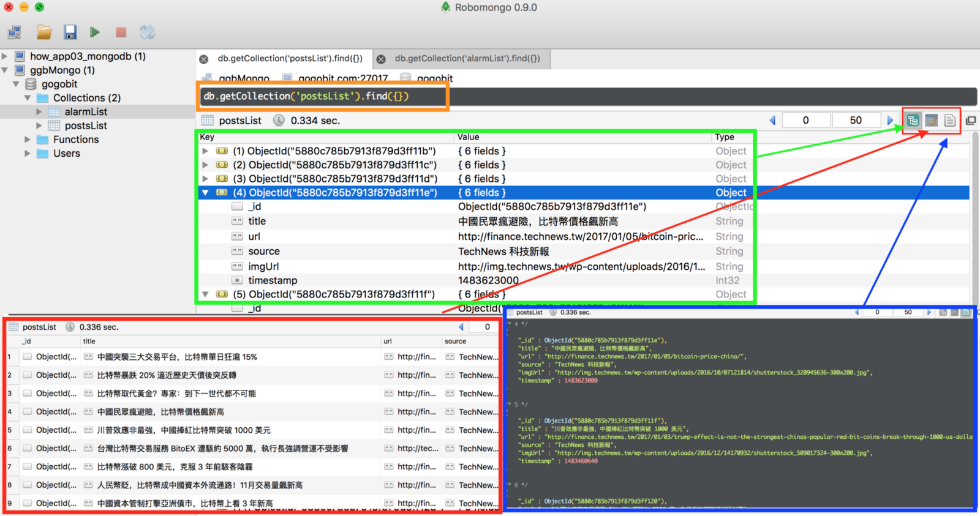Click the Users folder icon

(x=42, y=154)
